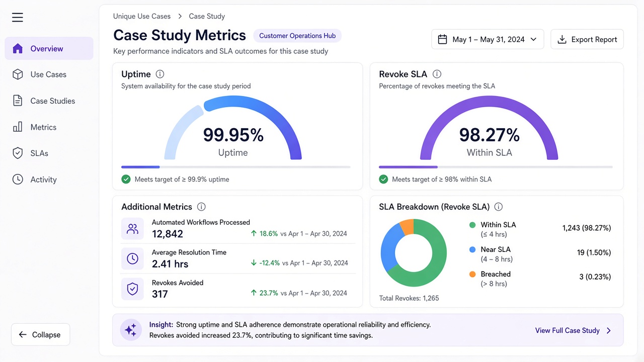The width and height of the screenshot is (644, 362).
Task: Click the View Full Case Study chevron
Action: (609, 330)
